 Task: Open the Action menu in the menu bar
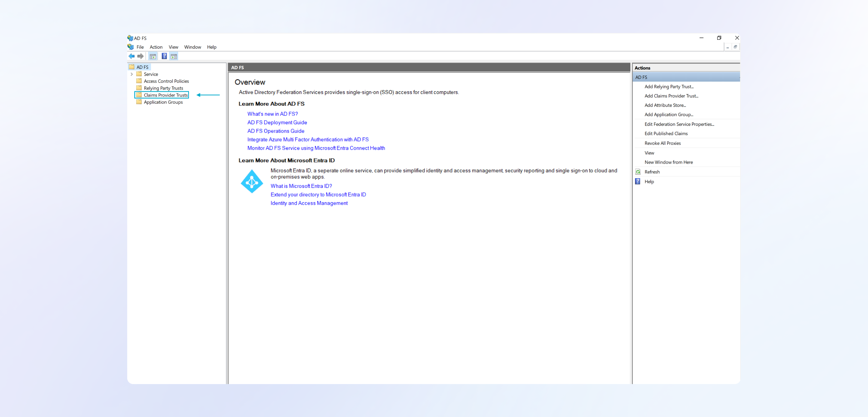(x=156, y=47)
